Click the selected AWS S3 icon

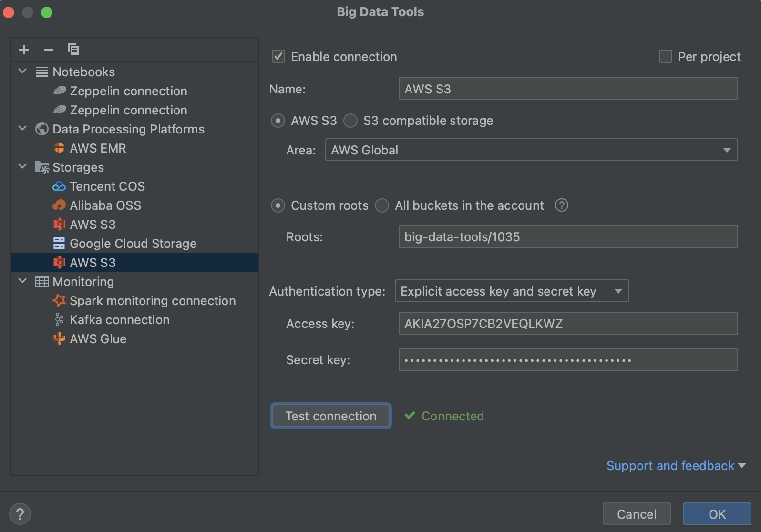coord(59,263)
